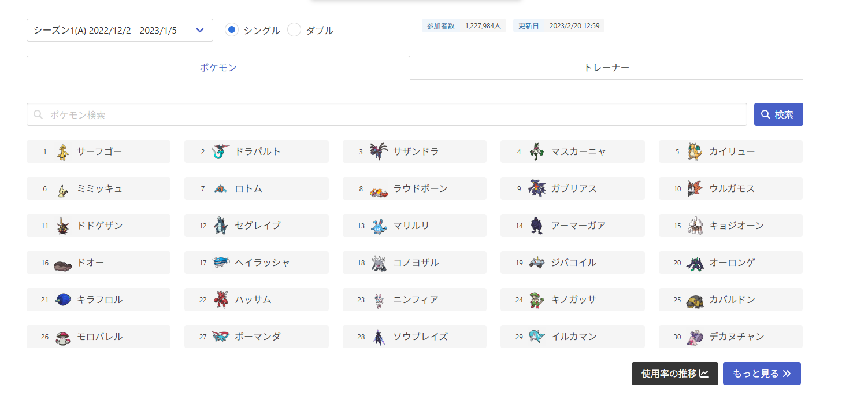
Task: Open the デカヌチャン ranking entry
Action: point(730,337)
